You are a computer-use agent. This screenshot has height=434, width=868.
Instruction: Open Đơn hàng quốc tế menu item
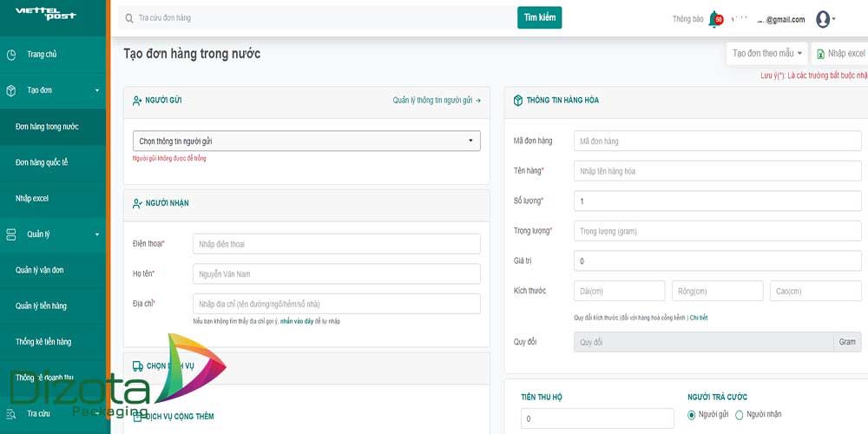[x=42, y=162]
